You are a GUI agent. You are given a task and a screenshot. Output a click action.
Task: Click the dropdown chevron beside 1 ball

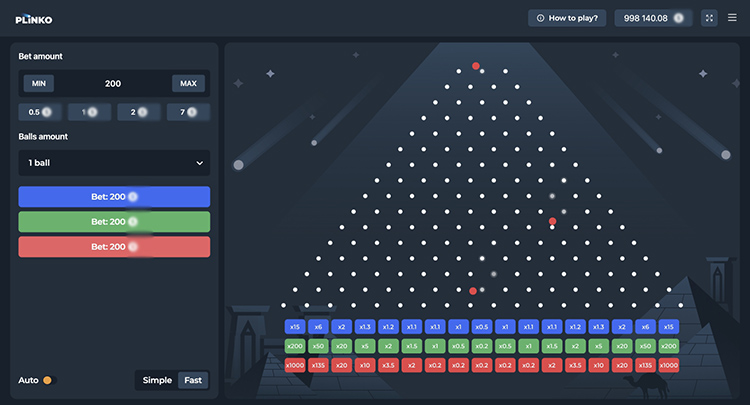[199, 162]
